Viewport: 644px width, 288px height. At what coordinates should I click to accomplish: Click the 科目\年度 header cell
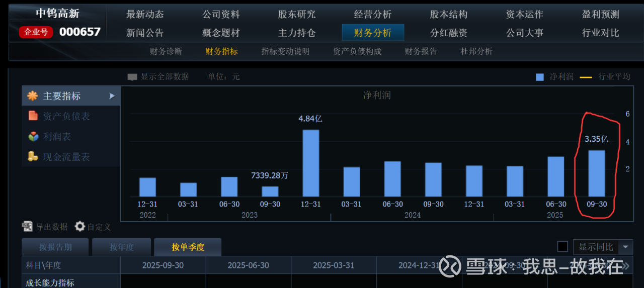click(71, 265)
